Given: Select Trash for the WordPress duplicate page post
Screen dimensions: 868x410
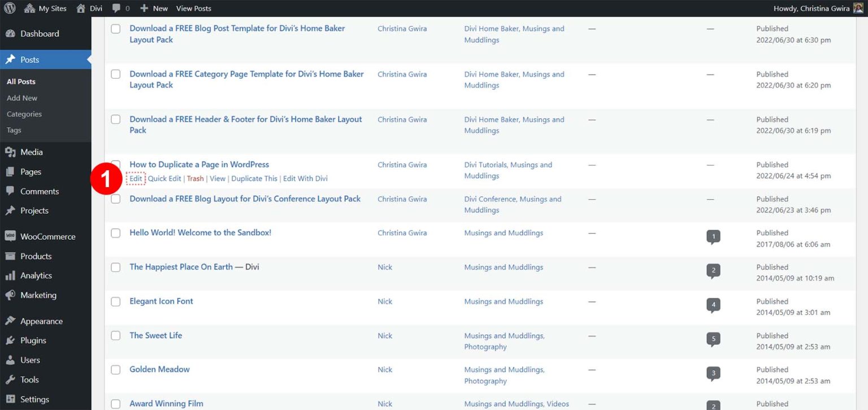Looking at the screenshot, I should pyautogui.click(x=195, y=178).
